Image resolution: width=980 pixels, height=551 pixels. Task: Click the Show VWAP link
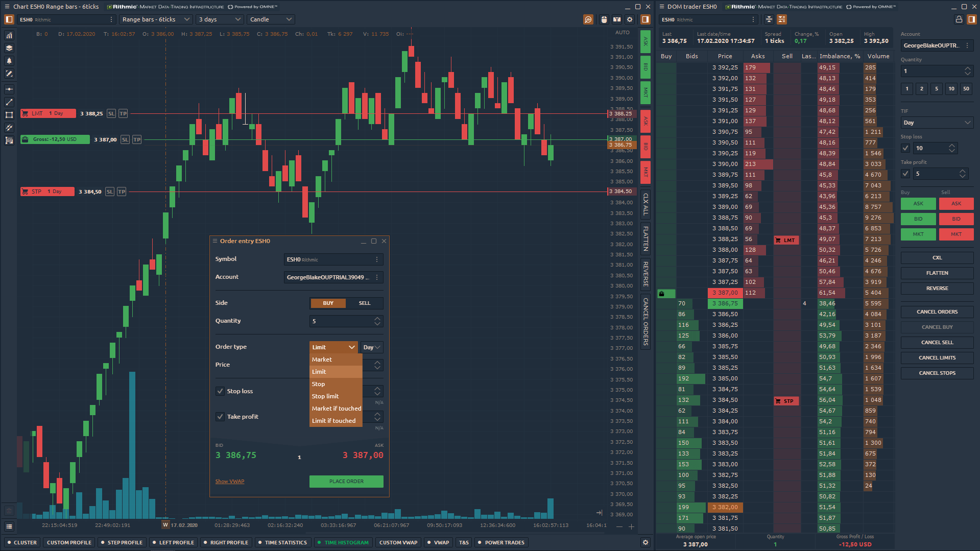click(229, 481)
